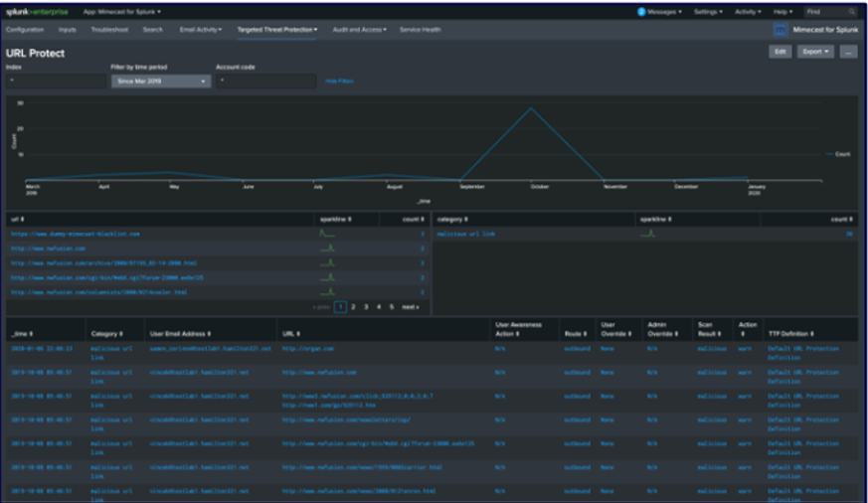Open the App: Mimecast for Splunk dropdown
Image resolution: width=868 pixels, height=503 pixels.
[x=122, y=12]
